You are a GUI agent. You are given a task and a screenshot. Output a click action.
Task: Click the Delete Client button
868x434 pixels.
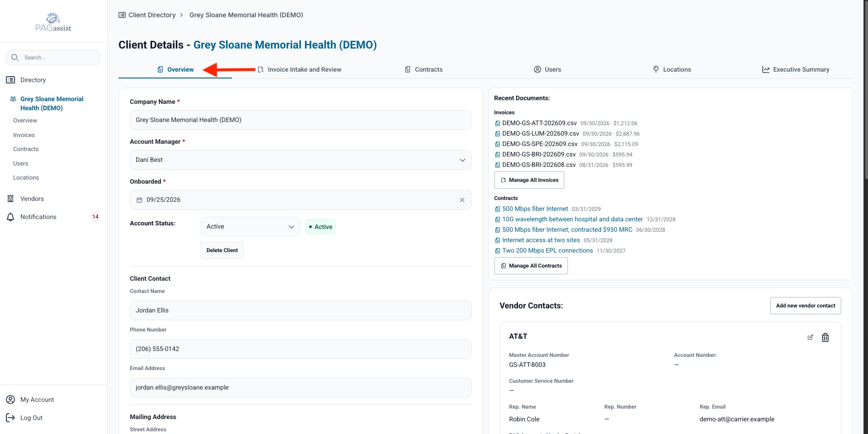(222, 250)
